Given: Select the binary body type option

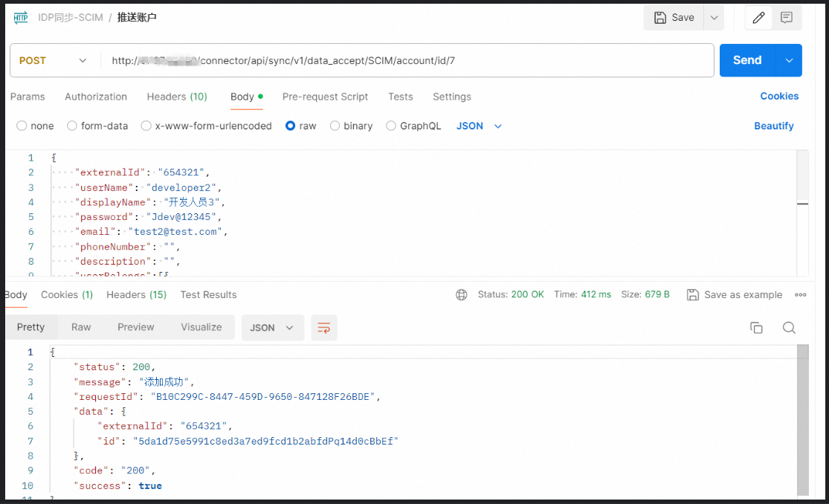Looking at the screenshot, I should pos(335,126).
